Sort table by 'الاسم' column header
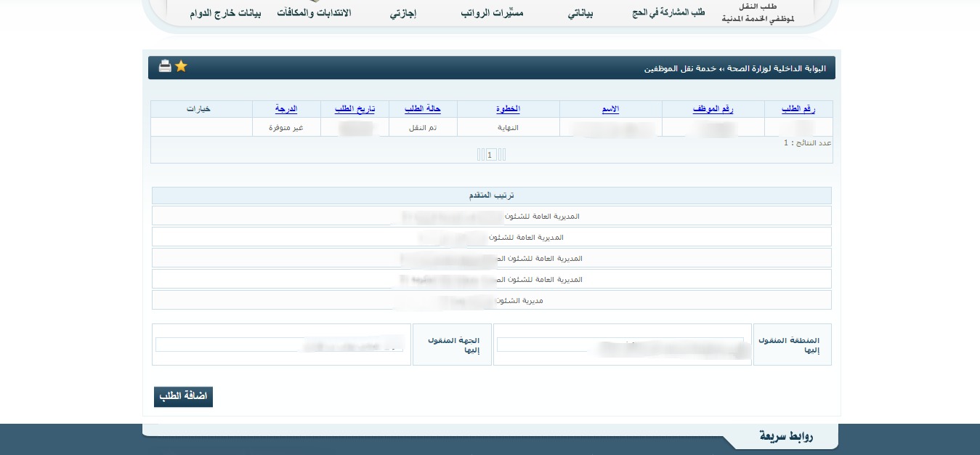The image size is (980, 455). (x=610, y=109)
